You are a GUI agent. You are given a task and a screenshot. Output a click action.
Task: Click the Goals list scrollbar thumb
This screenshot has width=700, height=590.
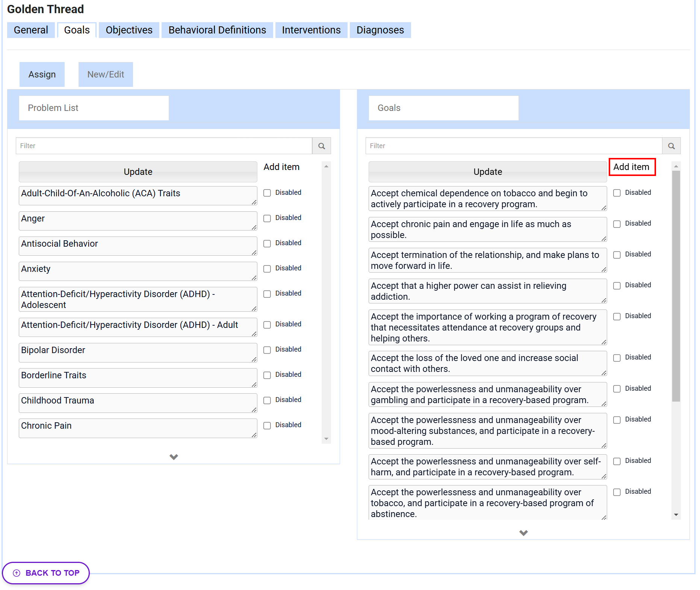tap(676, 286)
